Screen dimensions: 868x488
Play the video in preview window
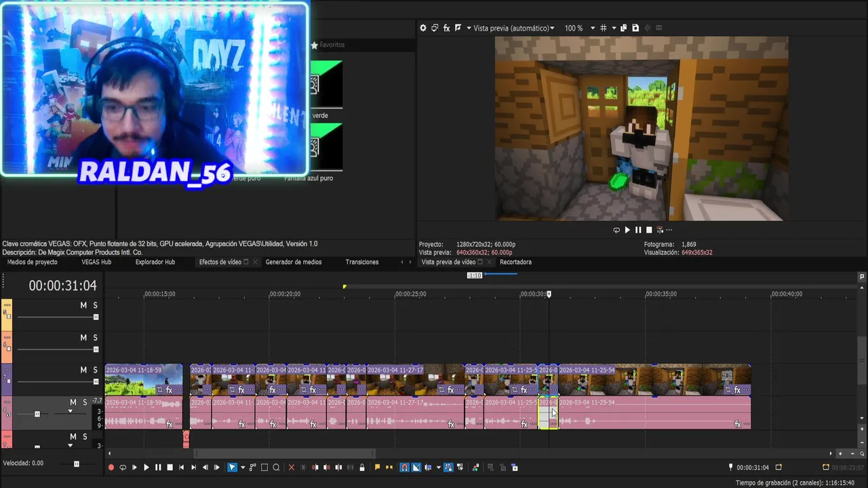pyautogui.click(x=627, y=230)
